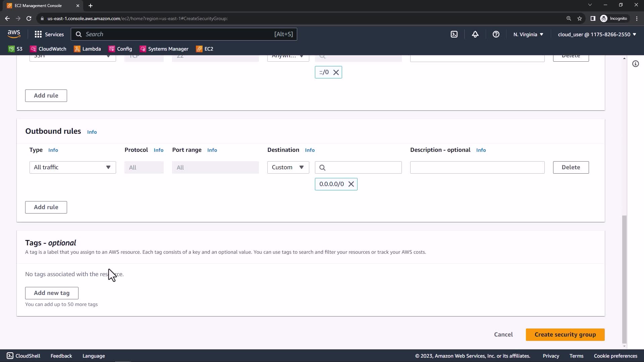
Task: Open S3 bookmark shortcut
Action: pyautogui.click(x=15, y=49)
